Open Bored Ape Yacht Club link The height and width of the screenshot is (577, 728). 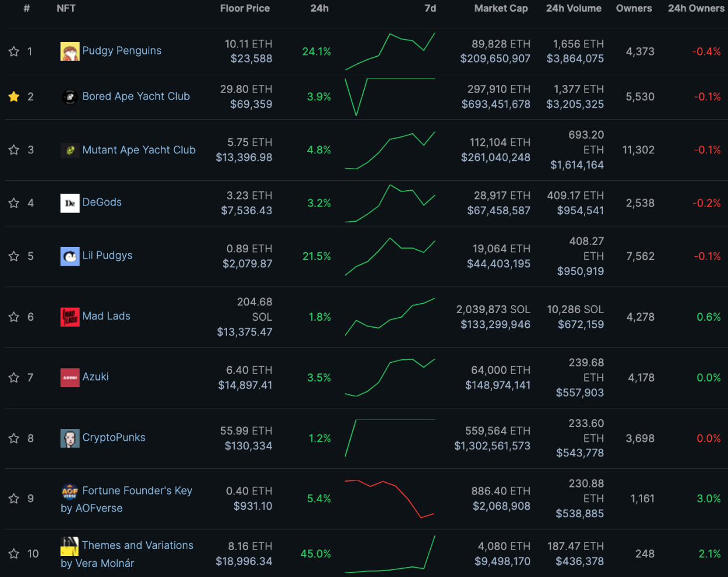point(136,96)
